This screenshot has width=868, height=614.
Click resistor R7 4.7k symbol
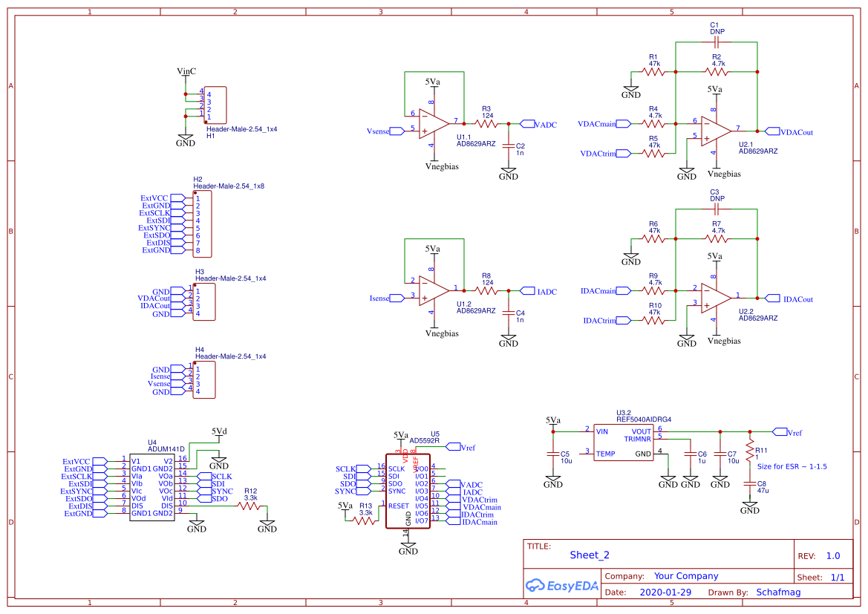pyautogui.click(x=717, y=238)
